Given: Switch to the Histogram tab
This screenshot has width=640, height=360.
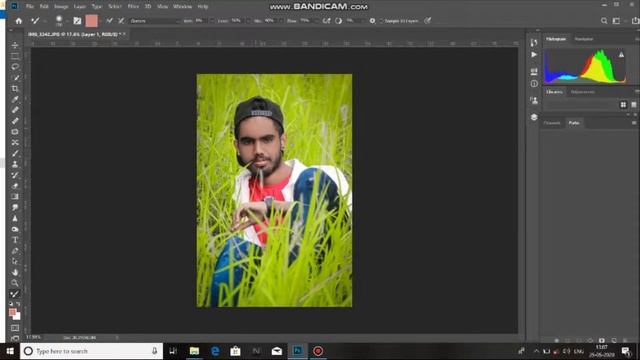Looking at the screenshot, I should (x=556, y=39).
